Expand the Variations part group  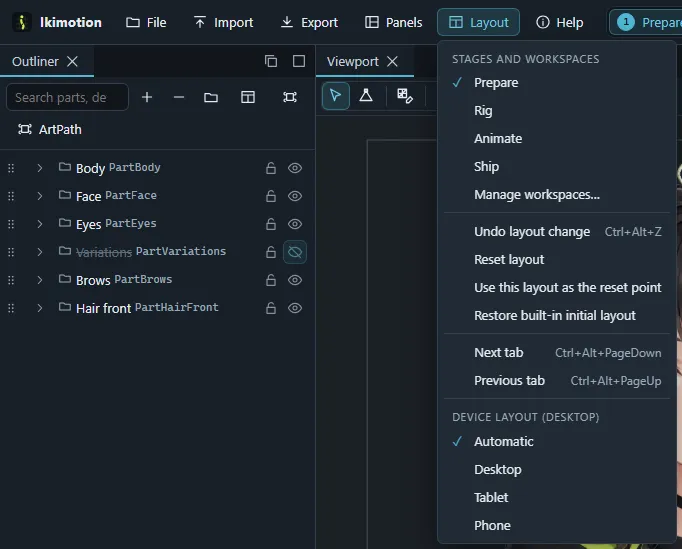(40, 252)
